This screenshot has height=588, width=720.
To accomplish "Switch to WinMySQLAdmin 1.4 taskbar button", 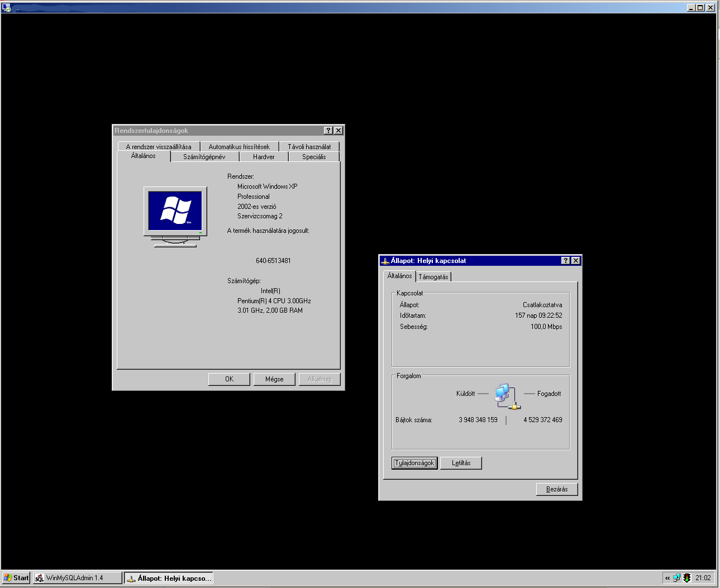I will (x=77, y=578).
